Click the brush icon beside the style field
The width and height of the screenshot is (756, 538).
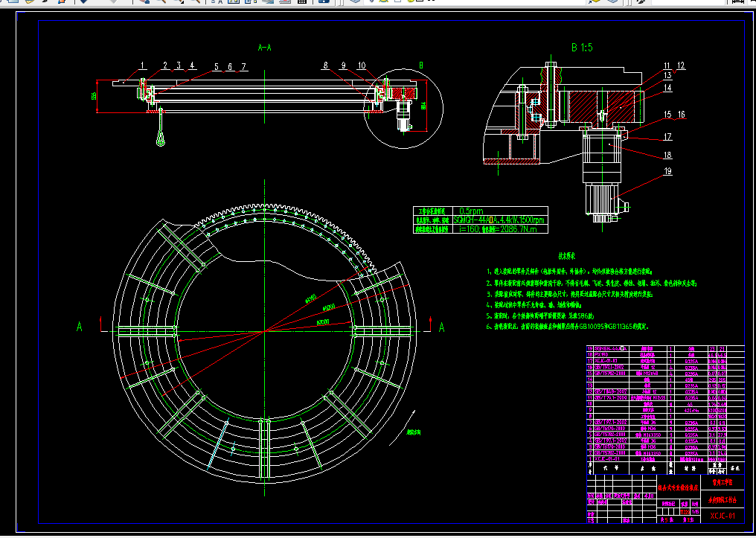click(x=641, y=2)
